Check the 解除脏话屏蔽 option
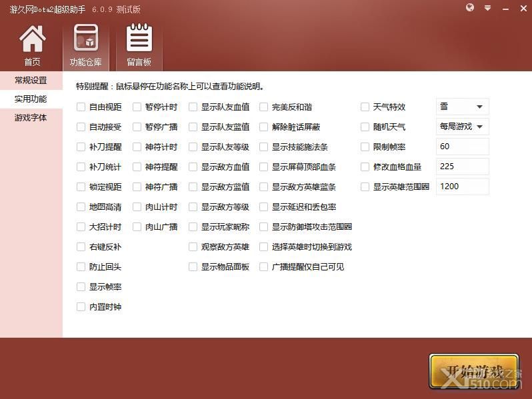 [x=263, y=127]
